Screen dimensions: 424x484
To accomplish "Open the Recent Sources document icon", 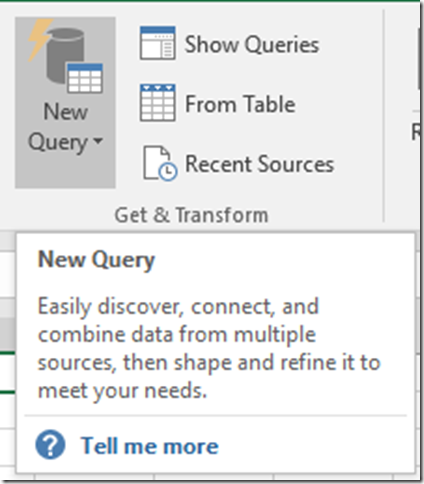I will pos(160,163).
